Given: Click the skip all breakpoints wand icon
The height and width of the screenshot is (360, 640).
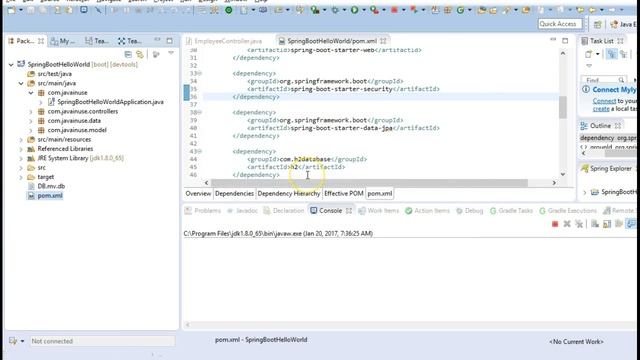Looking at the screenshot, I should coord(98,10).
